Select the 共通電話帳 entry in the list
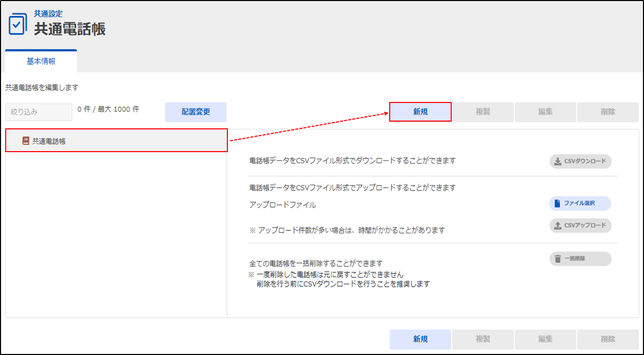Image resolution: width=644 pixels, height=355 pixels. tap(49, 141)
